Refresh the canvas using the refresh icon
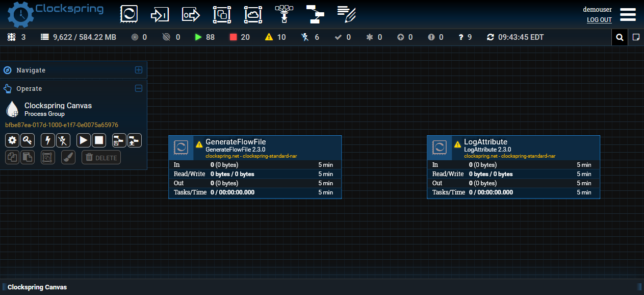The height and width of the screenshot is (295, 644). (490, 37)
